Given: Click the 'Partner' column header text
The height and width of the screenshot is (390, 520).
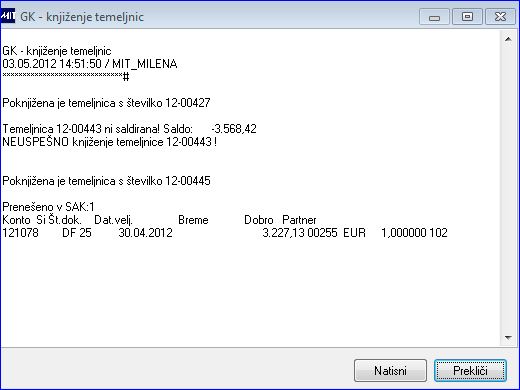Looking at the screenshot, I should click(299, 220).
